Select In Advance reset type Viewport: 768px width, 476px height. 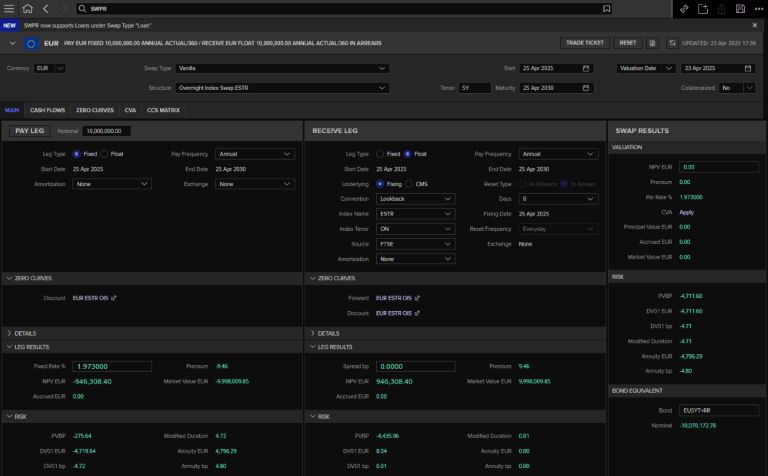(523, 184)
